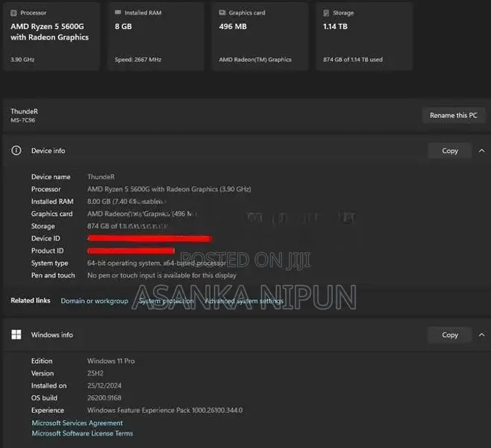Click the Product ID row label
The image size is (491, 448).
pos(47,251)
